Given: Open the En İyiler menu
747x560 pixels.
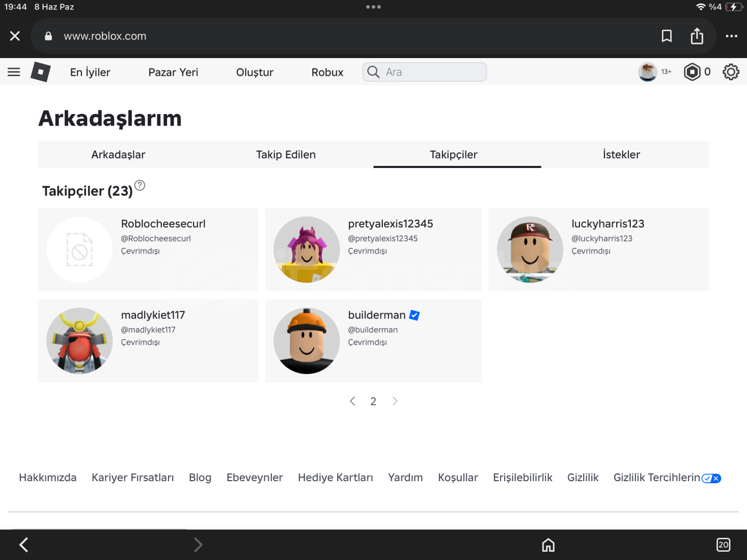Looking at the screenshot, I should click(90, 72).
